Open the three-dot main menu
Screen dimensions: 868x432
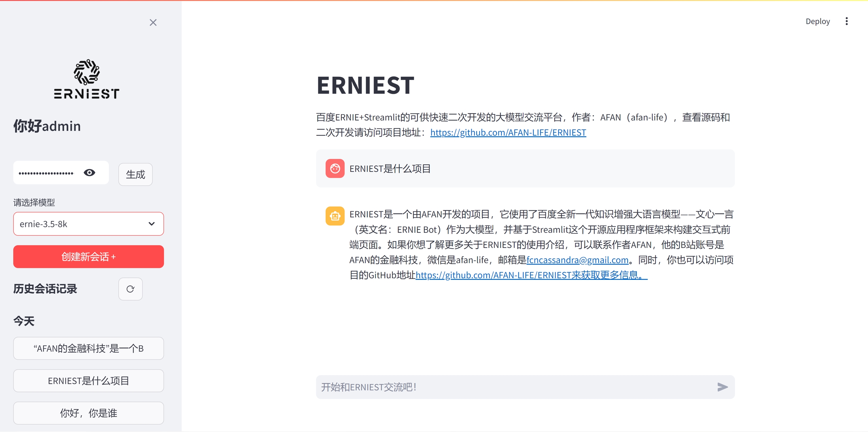[x=846, y=21]
